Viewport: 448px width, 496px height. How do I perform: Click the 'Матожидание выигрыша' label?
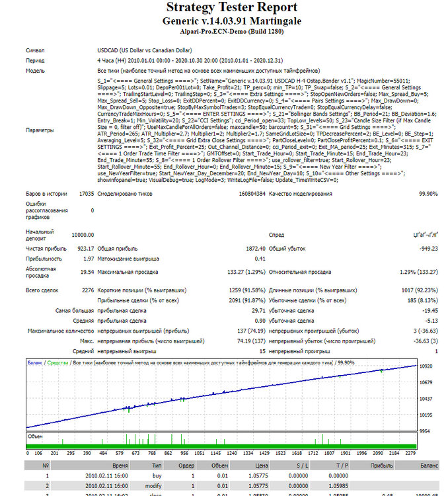(x=128, y=259)
